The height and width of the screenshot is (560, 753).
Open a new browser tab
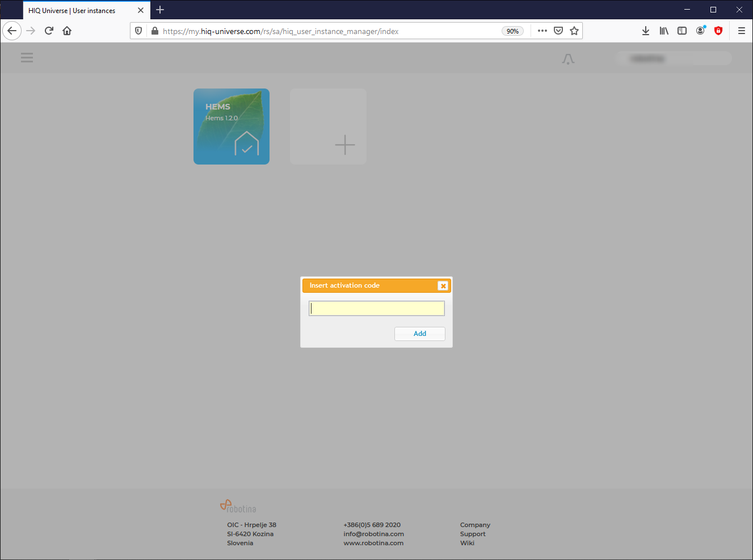pyautogui.click(x=160, y=10)
